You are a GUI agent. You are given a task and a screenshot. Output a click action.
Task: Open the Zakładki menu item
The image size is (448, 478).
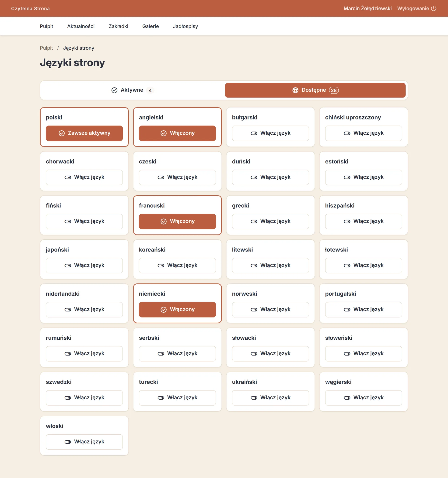[x=118, y=26]
